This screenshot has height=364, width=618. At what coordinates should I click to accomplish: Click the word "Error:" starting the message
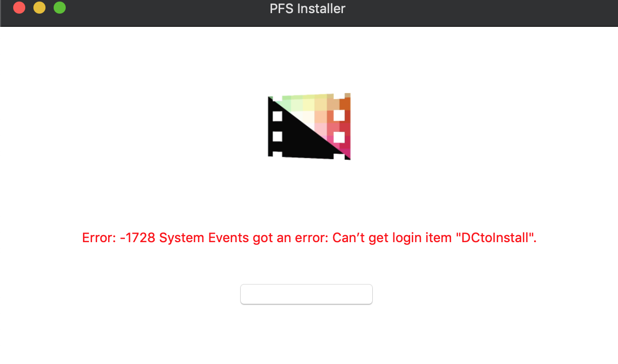[x=99, y=238]
